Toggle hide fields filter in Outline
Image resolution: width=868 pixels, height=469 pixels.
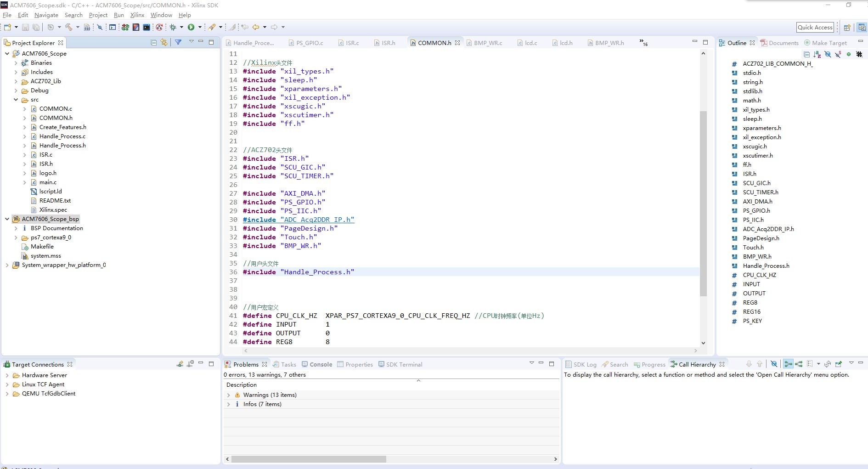pos(828,54)
